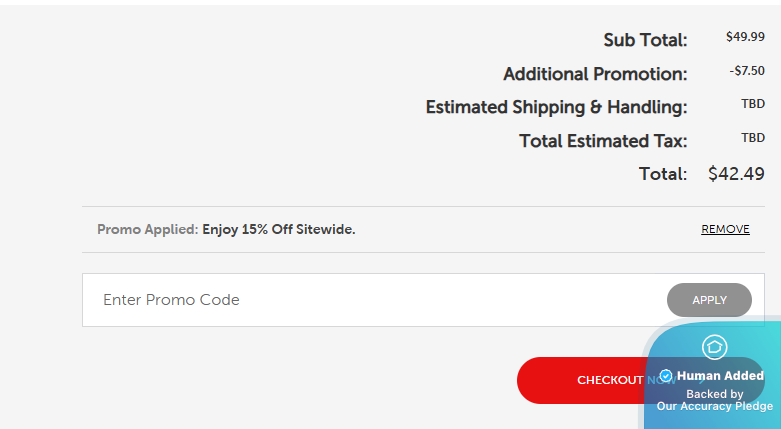Click the REMOVE promo link
The width and height of the screenshot is (781, 429).
tap(725, 229)
